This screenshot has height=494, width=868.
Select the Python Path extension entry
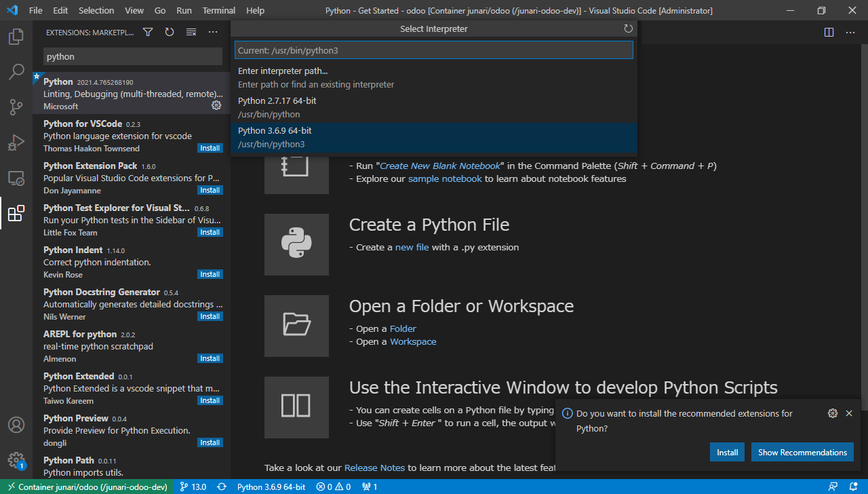click(x=132, y=466)
